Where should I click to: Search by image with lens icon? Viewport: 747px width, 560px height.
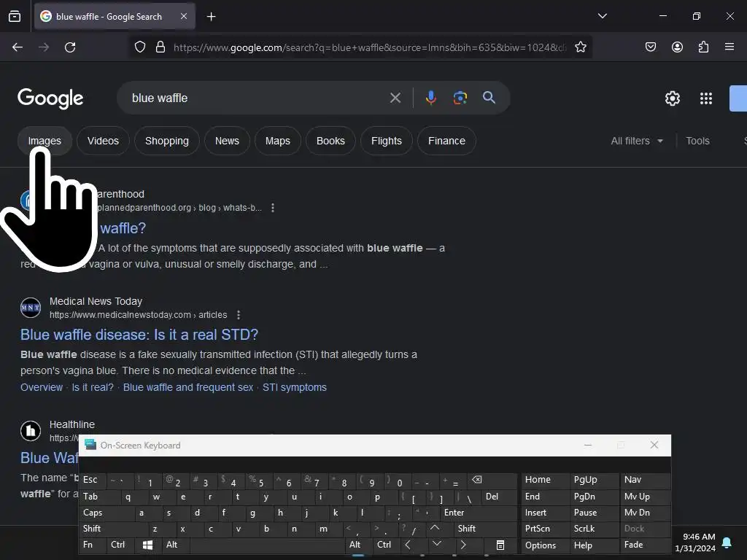point(460,98)
